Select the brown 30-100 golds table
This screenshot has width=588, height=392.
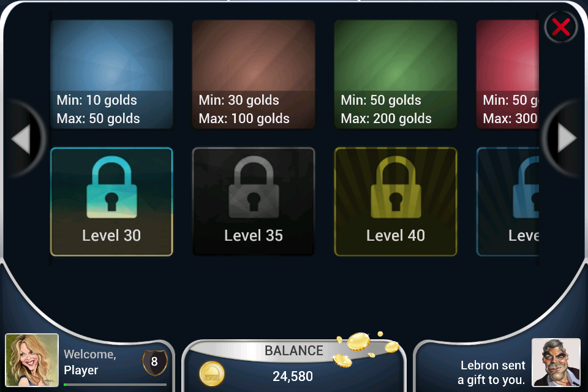(x=254, y=74)
